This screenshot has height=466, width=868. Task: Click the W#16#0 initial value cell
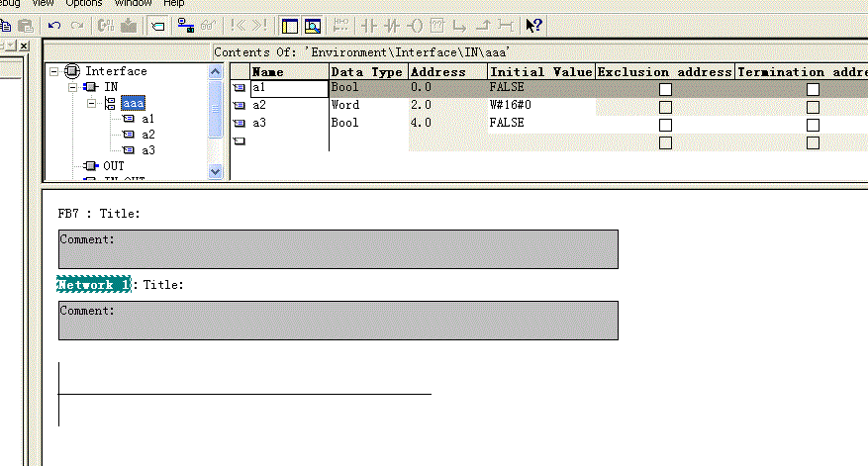(541, 105)
